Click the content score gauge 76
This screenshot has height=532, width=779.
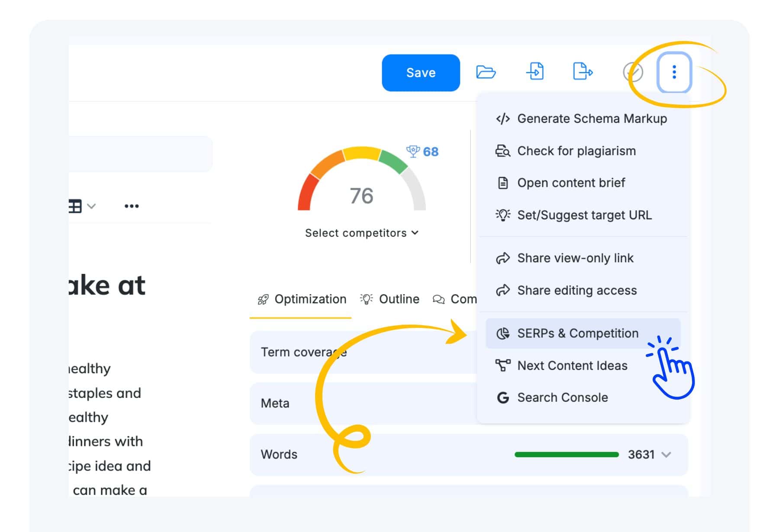(x=362, y=179)
